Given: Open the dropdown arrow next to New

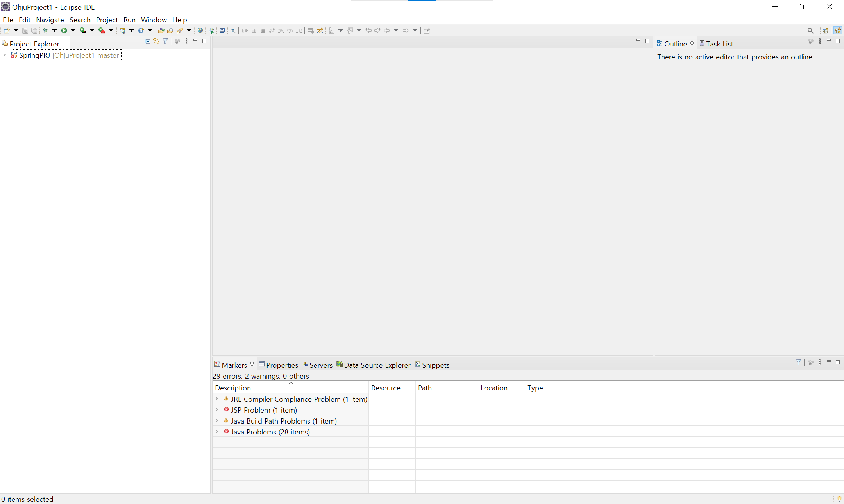Looking at the screenshot, I should point(16,30).
